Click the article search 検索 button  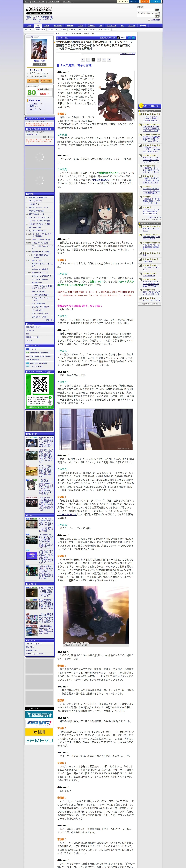(157, 10)
